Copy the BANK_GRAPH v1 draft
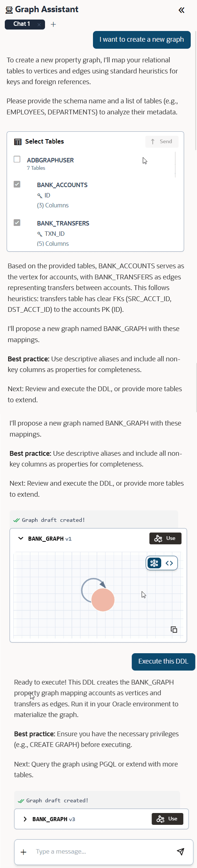Screen dimensions: 197x868 click(x=174, y=630)
